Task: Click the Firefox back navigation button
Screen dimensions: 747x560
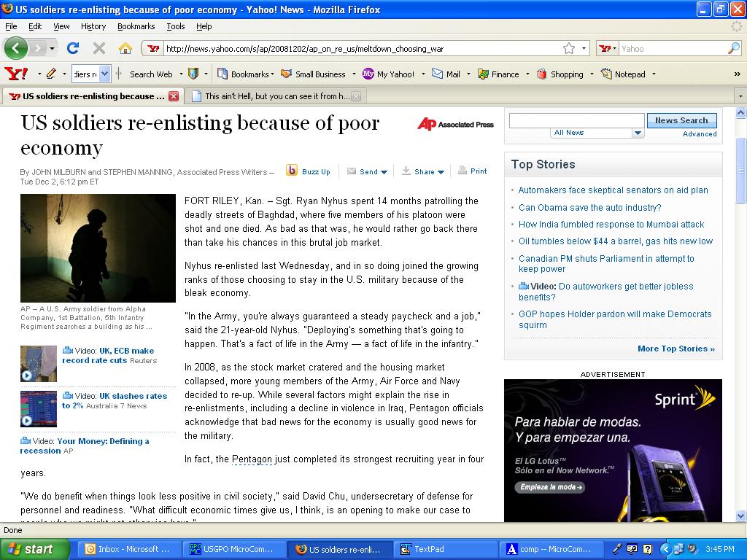Action: point(16,48)
